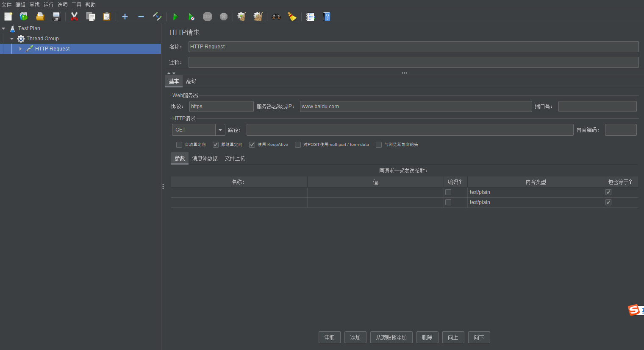The image size is (644, 350).
Task: Switch to the 文件上传 tab
Action: tap(235, 158)
